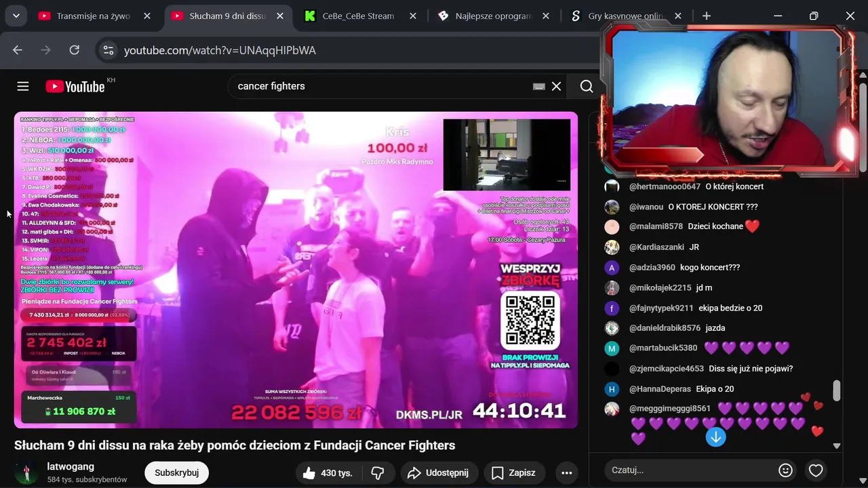Open @Kardiaszanki chat avatar

[612, 247]
